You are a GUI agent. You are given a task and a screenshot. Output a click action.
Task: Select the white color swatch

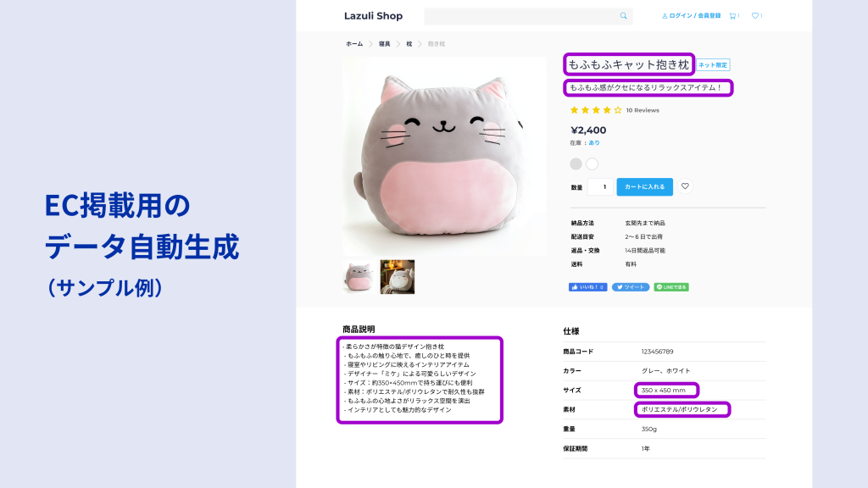pos(592,164)
